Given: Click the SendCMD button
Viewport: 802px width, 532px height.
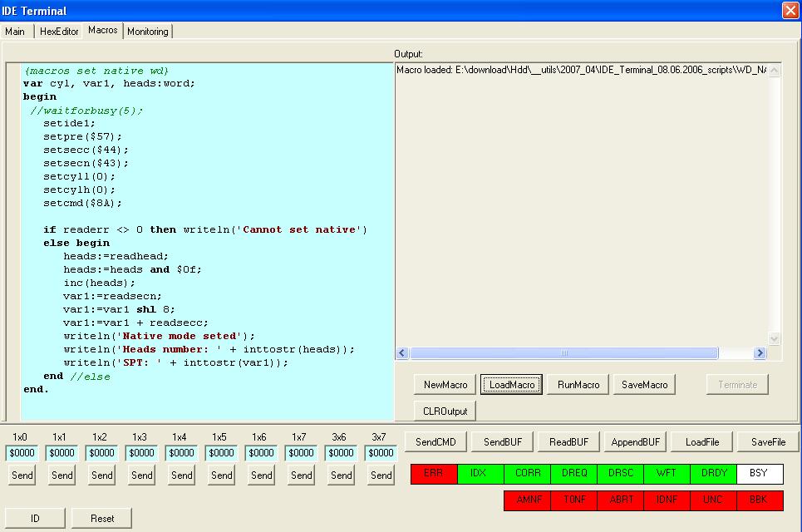Looking at the screenshot, I should coord(435,442).
